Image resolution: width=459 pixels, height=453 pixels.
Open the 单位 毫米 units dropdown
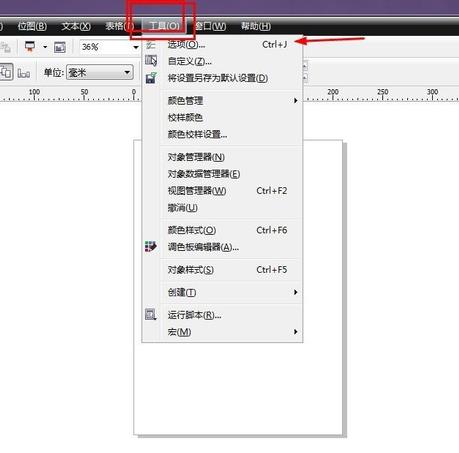click(100, 72)
